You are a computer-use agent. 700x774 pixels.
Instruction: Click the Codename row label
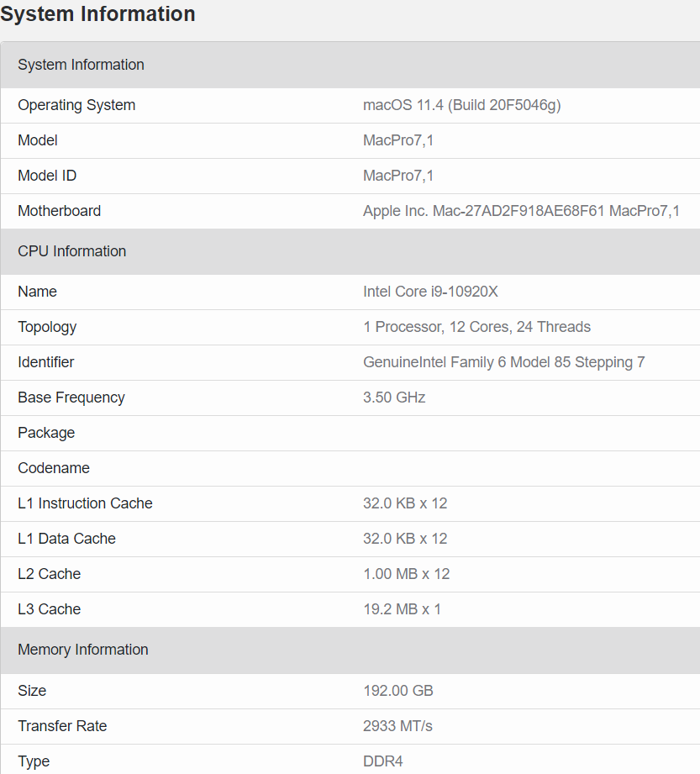click(x=54, y=468)
